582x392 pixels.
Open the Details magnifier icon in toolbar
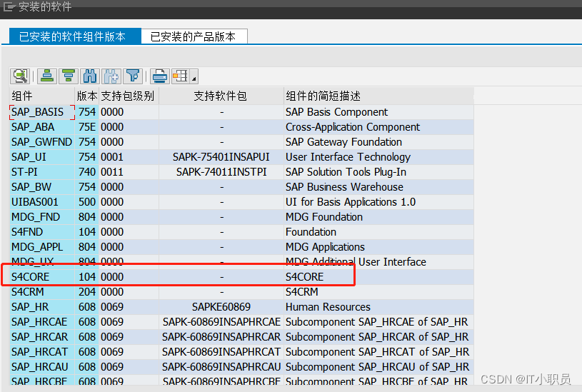[20, 76]
